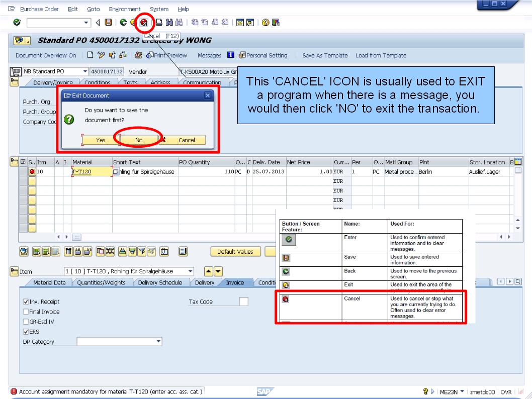
Task: Click the Delete item trash can icon
Action: click(x=68, y=252)
